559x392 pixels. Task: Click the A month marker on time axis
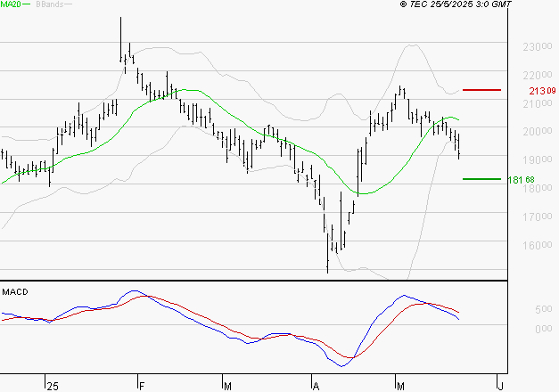[x=316, y=387]
